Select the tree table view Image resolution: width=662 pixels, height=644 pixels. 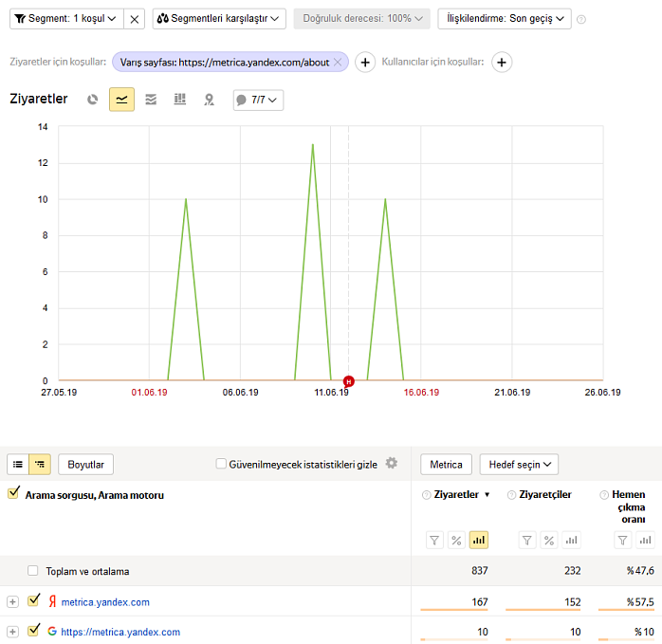click(x=40, y=465)
